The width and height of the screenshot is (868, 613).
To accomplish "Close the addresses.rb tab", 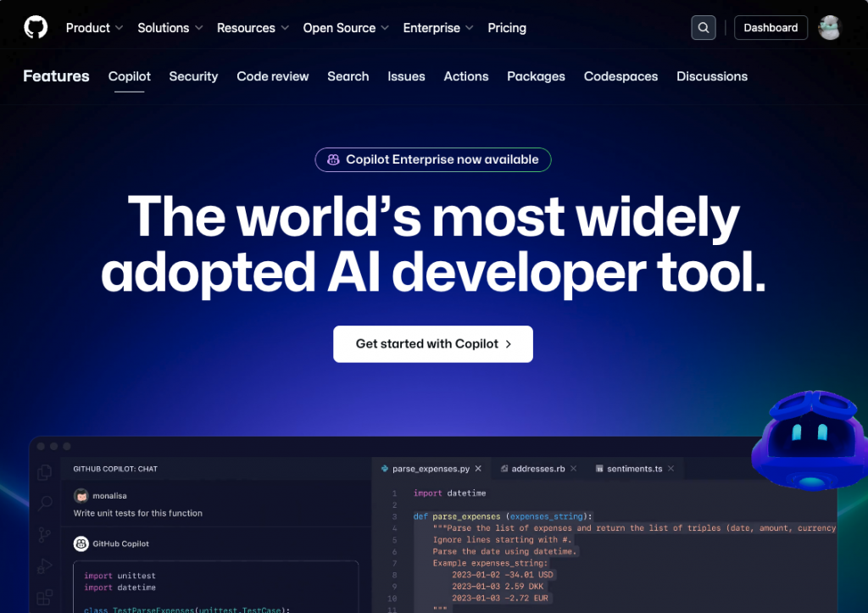I will 574,469.
